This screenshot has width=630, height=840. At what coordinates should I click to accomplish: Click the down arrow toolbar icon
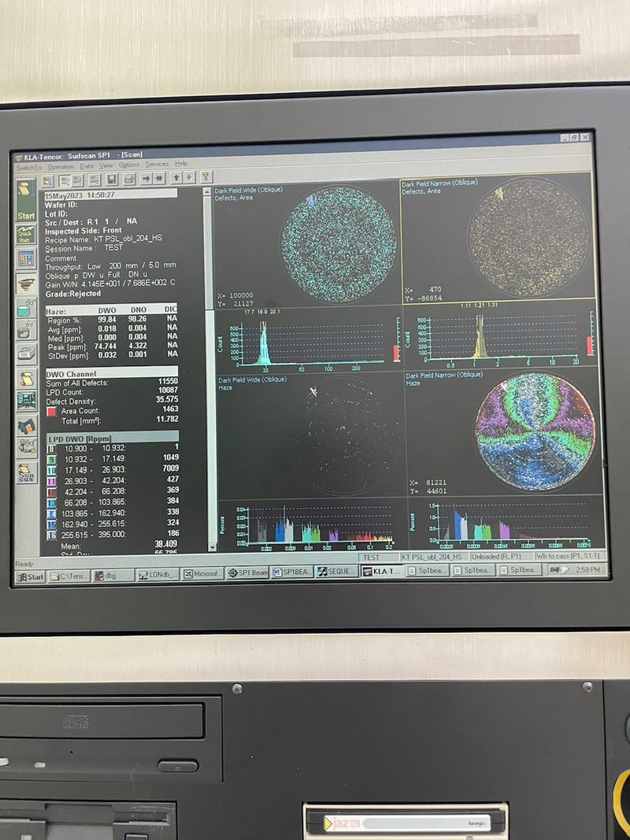(189, 178)
